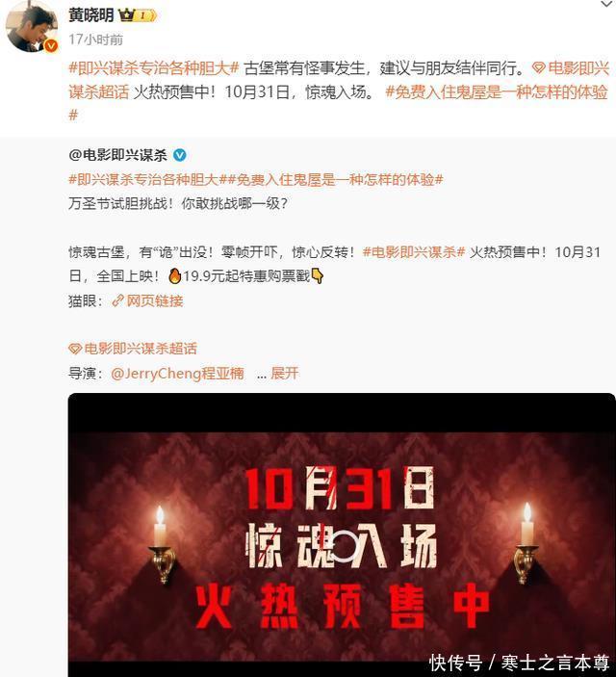
Task: Open the post options chevron
Action: pos(607,4)
